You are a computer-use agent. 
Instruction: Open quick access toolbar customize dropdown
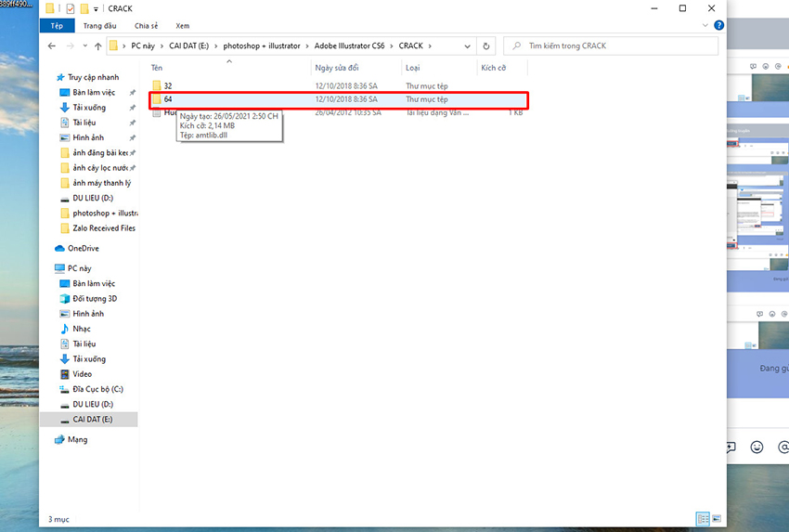click(97, 8)
